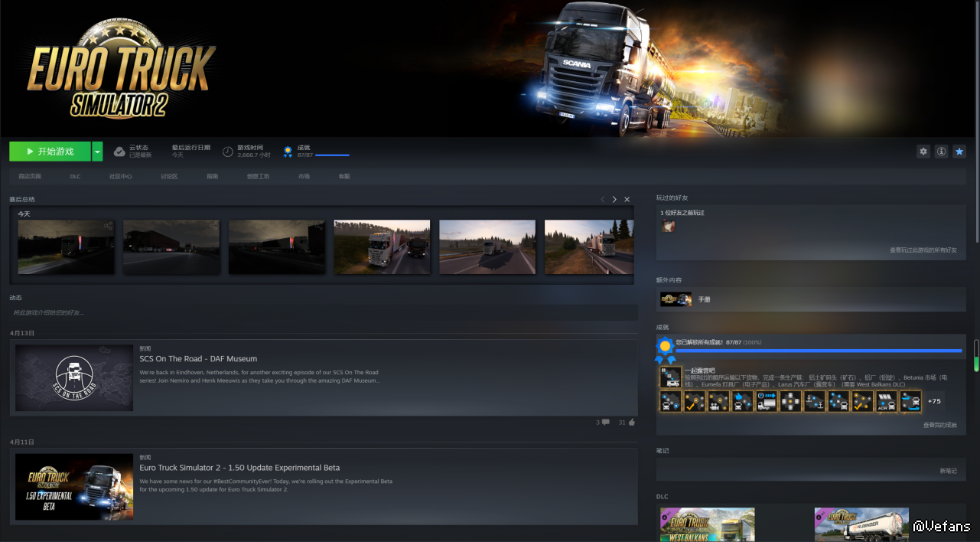The image size is (980, 542).
Task: Open the West Balkans DLC thumbnail
Action: [x=707, y=524]
